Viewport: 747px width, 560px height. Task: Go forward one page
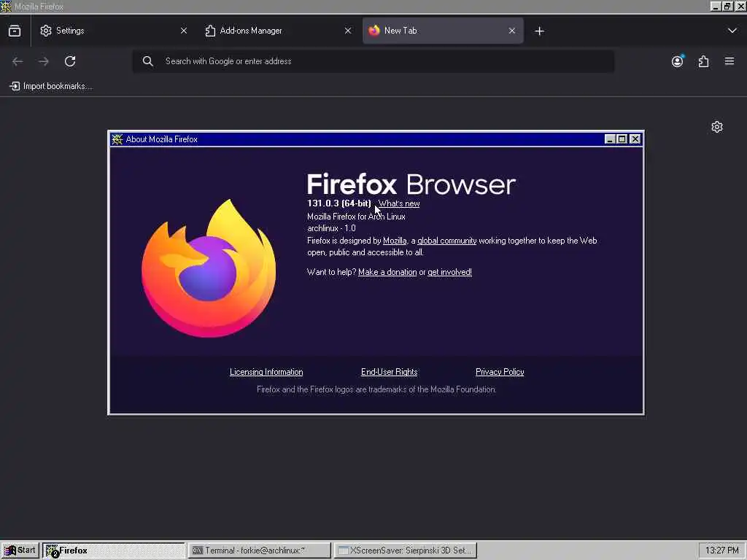(44, 61)
